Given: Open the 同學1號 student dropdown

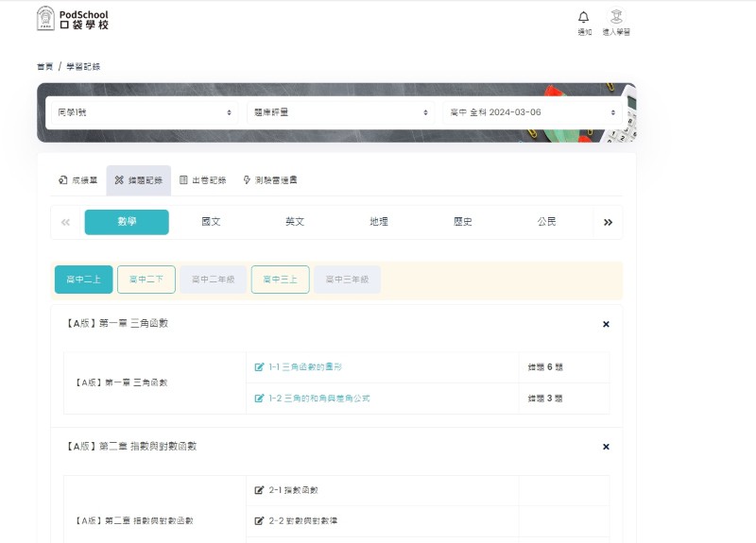Looking at the screenshot, I should coord(144,112).
